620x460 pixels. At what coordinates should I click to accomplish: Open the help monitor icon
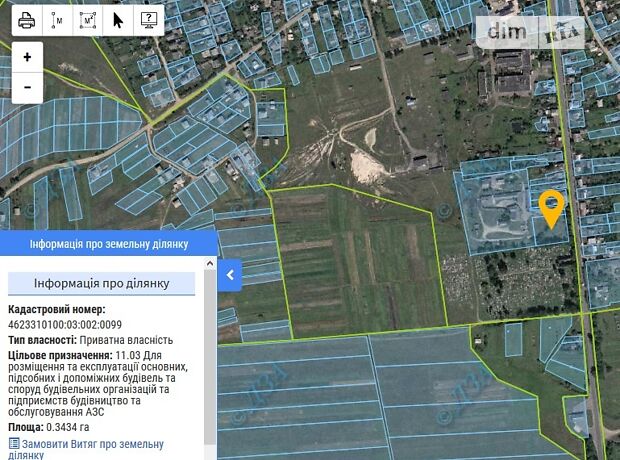148,20
